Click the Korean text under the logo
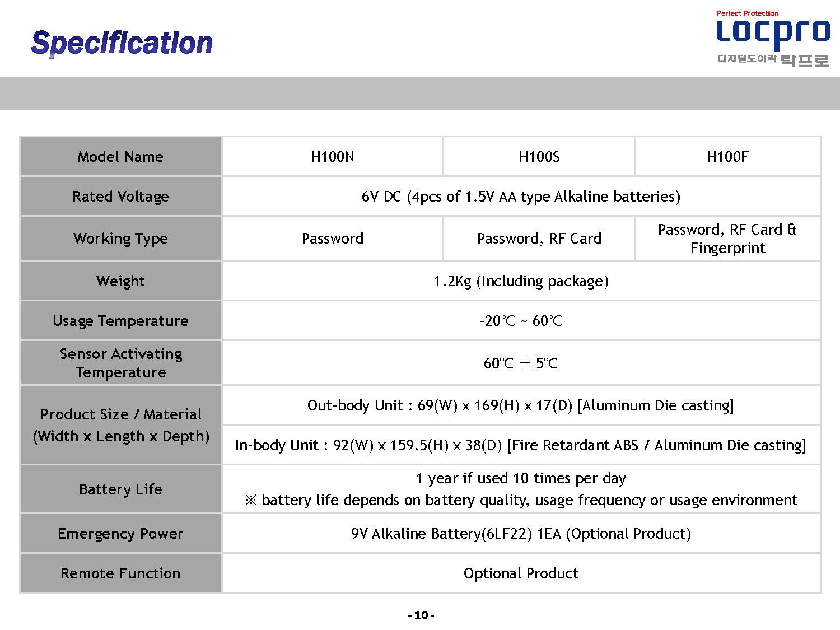Viewport: 840px width, 630px height. (x=773, y=60)
